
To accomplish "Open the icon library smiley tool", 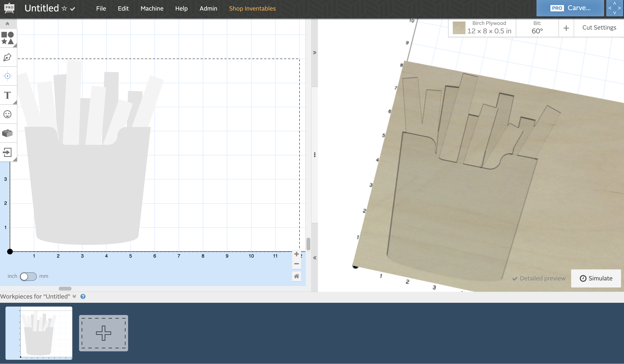I will point(8,114).
